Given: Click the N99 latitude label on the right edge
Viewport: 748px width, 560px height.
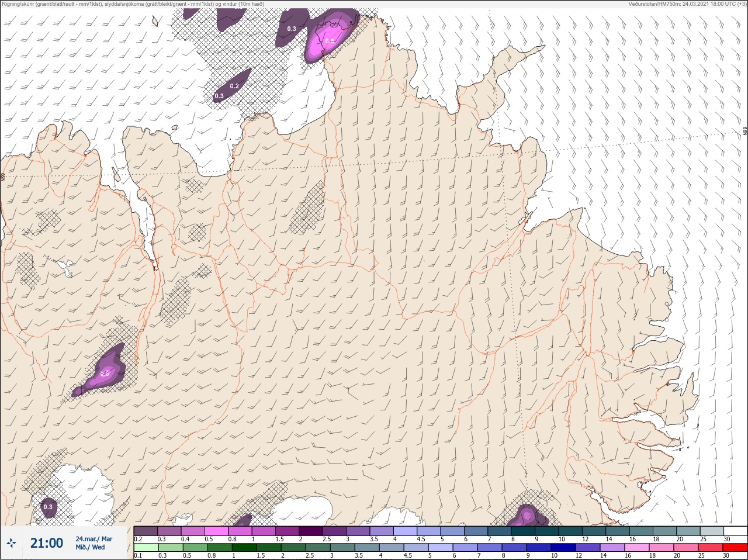Looking at the screenshot, I should coord(745,132).
